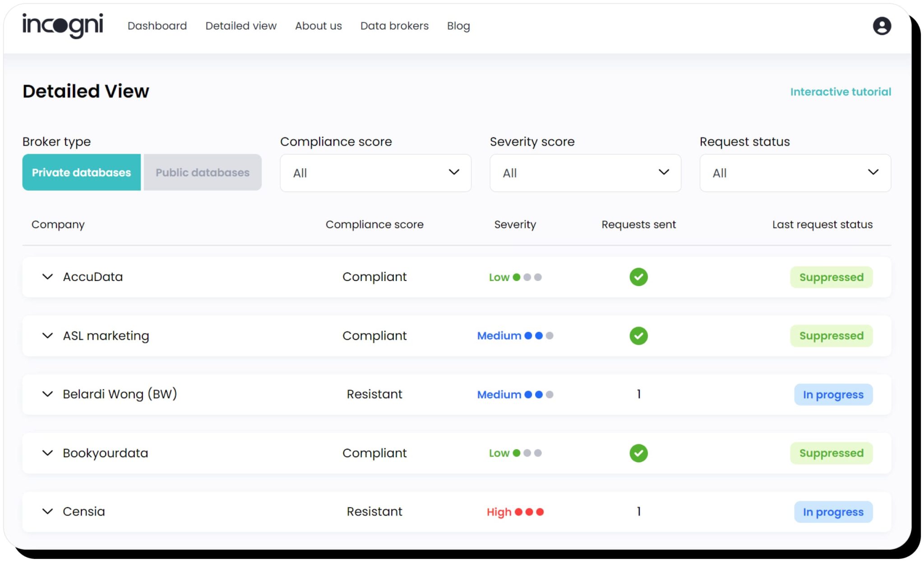Click the green checkmark for ASL marketing requests
Image resolution: width=924 pixels, height=562 pixels.
[x=638, y=336]
